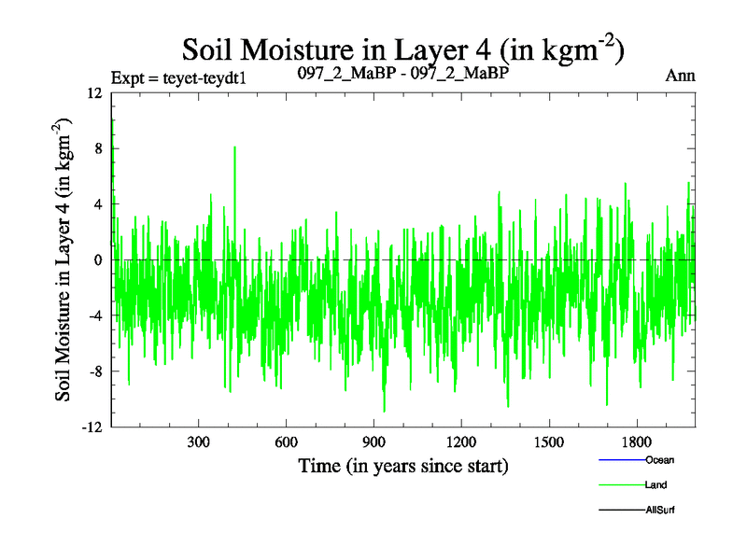
Task: Click the 1800 tick label on x-axis
Action: [x=637, y=441]
